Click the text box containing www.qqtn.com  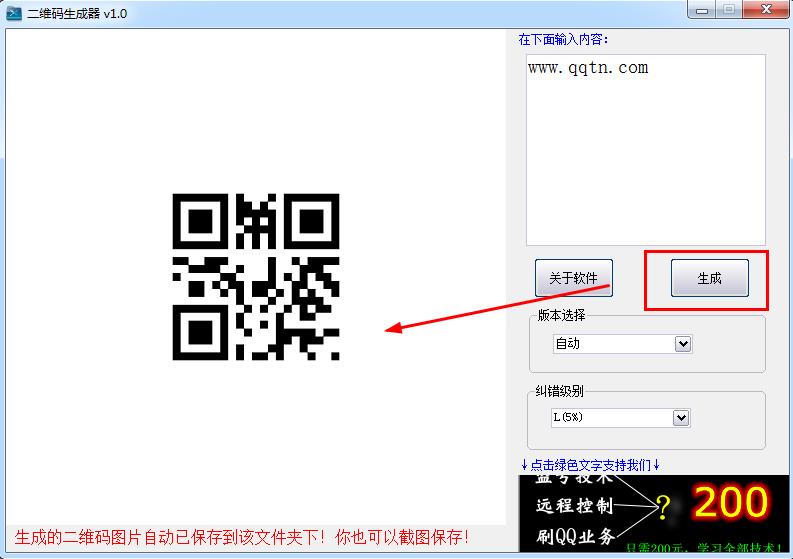point(645,150)
